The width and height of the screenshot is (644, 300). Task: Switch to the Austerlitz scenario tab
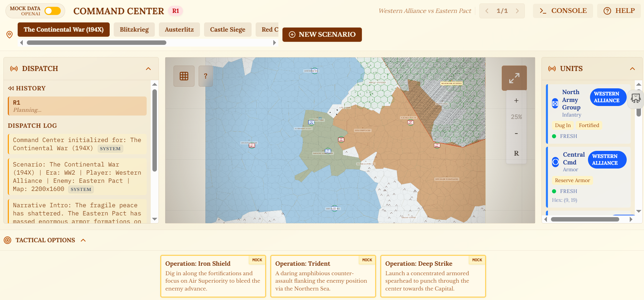tap(179, 30)
